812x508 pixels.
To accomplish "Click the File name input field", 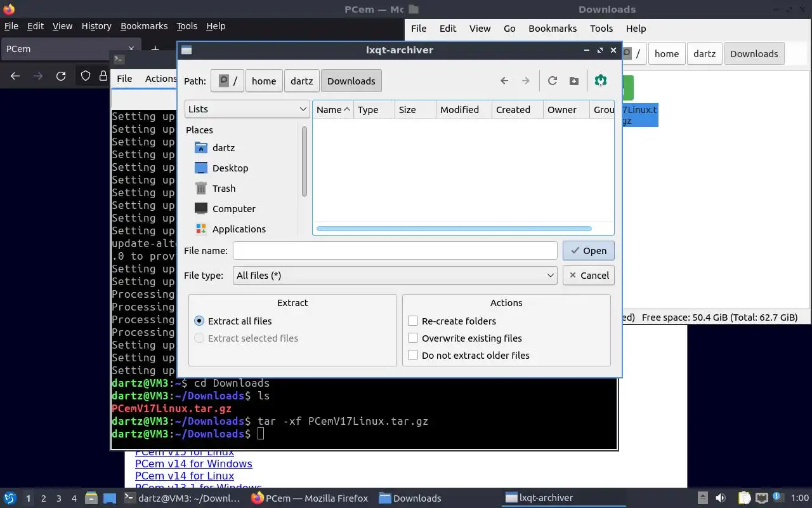I will 395,251.
